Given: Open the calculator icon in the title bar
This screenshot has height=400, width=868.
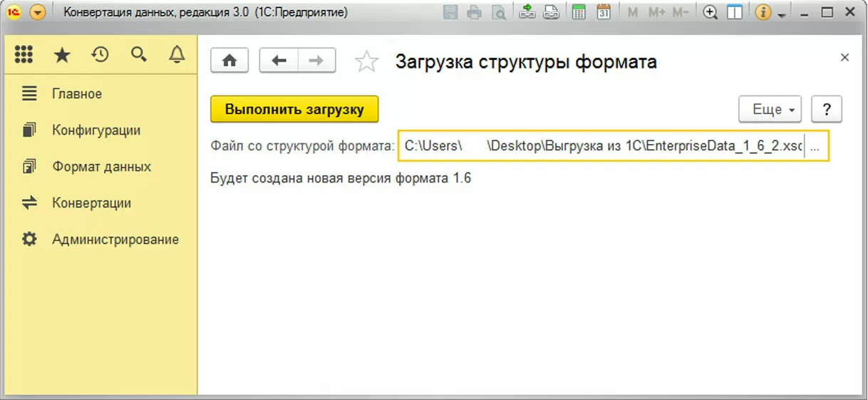Looking at the screenshot, I should click(579, 12).
